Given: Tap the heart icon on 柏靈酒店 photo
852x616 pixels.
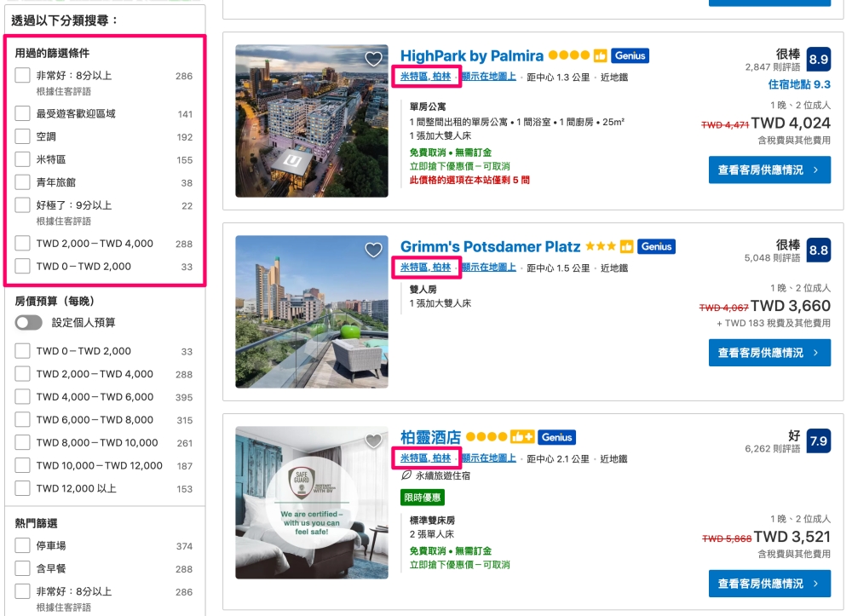Looking at the screenshot, I should (x=373, y=441).
